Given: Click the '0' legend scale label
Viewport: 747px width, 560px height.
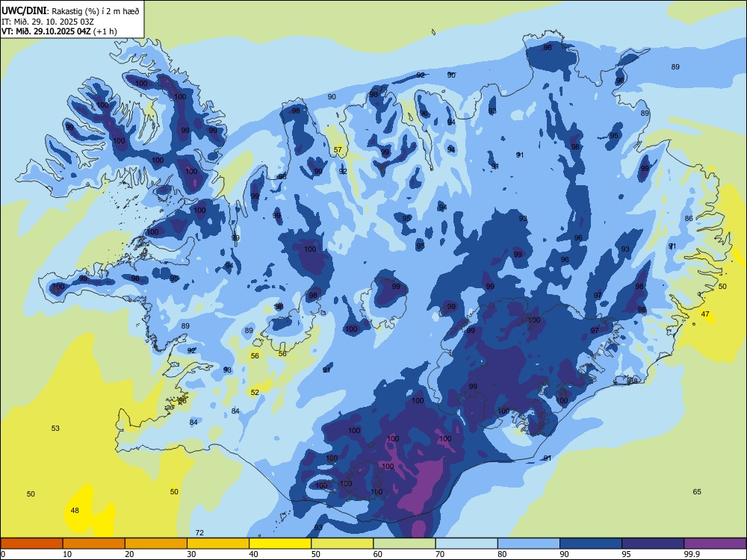Looking at the screenshot, I should click(x=3, y=554).
